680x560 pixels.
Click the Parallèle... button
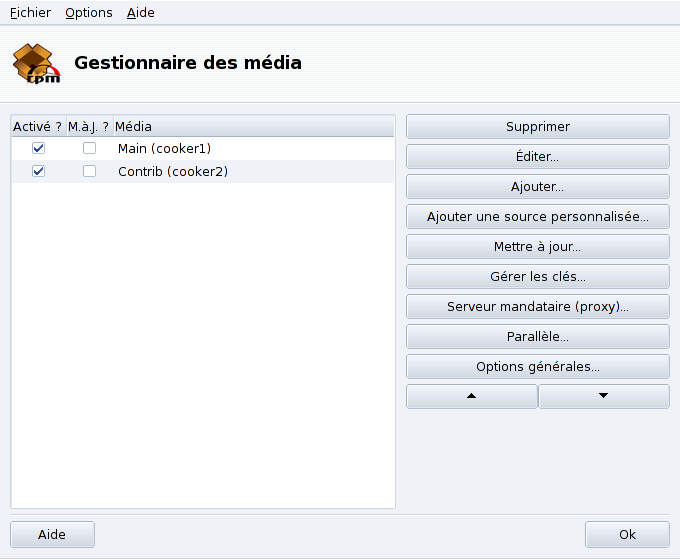pyautogui.click(x=537, y=336)
